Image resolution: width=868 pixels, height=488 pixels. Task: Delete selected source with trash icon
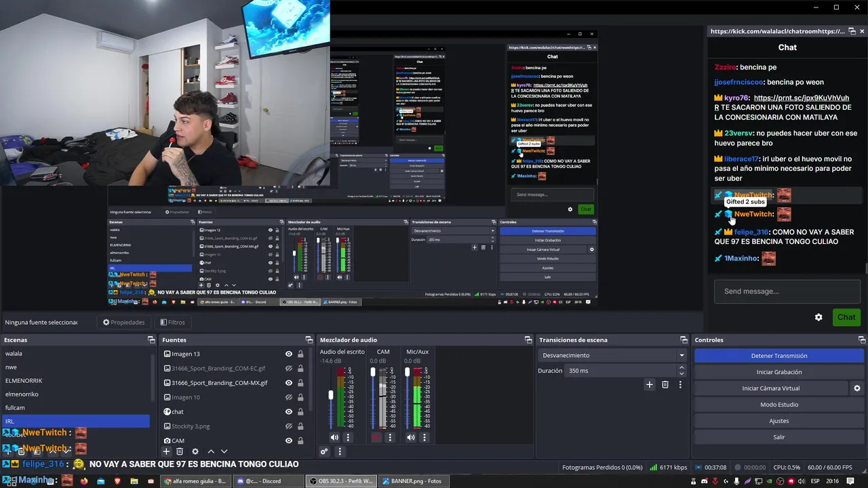pyautogui.click(x=180, y=451)
